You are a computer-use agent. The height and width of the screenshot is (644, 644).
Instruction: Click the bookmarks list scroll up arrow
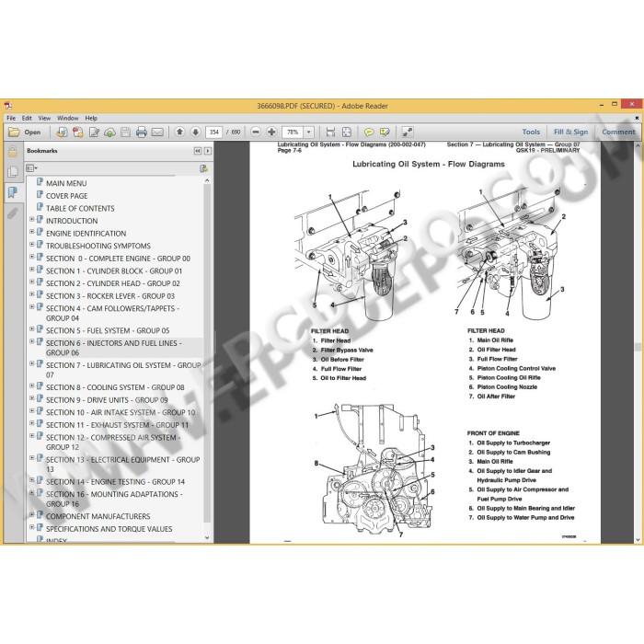[207, 180]
